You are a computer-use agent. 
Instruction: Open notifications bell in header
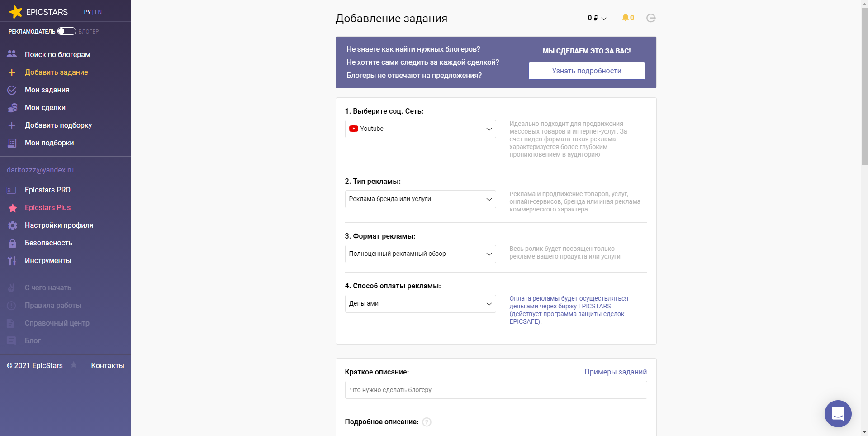coord(628,18)
